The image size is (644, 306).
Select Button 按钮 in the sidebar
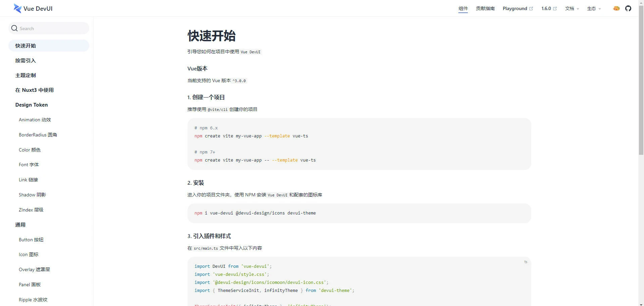click(31, 240)
